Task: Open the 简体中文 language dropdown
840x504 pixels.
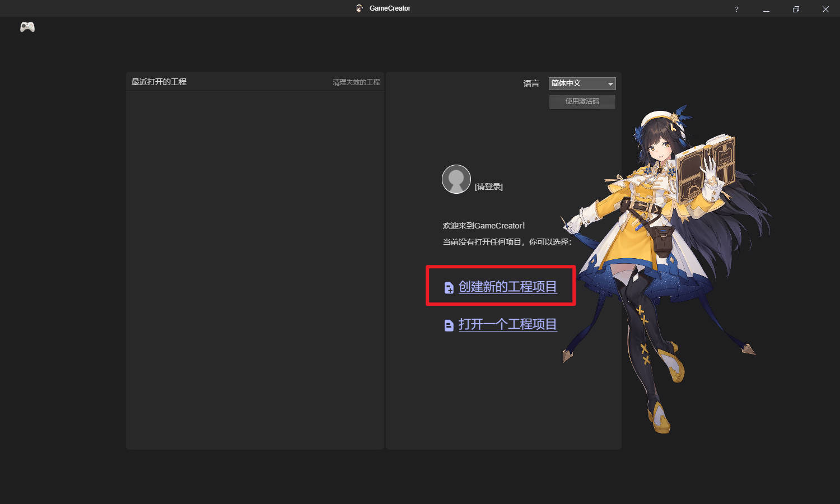Action: point(582,83)
